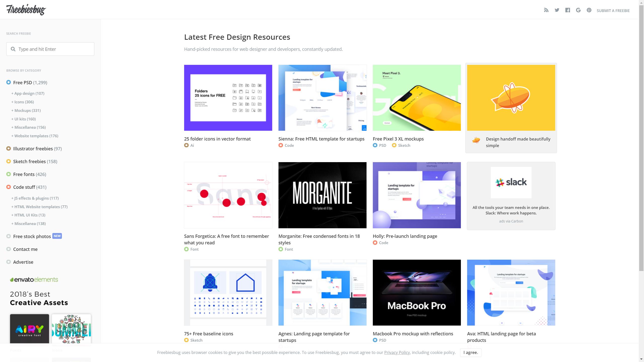The width and height of the screenshot is (644, 362).
Task: Click the Freebiesbug logo
Action: click(26, 10)
